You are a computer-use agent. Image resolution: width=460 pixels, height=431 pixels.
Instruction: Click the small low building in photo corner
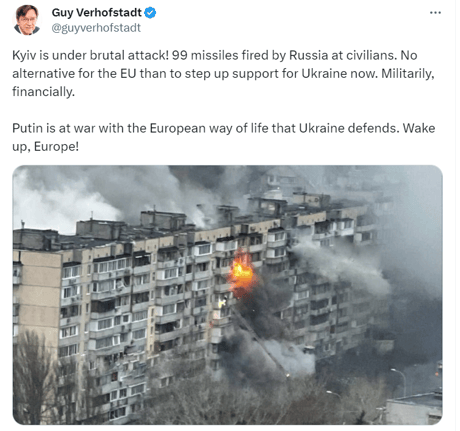click(414, 408)
